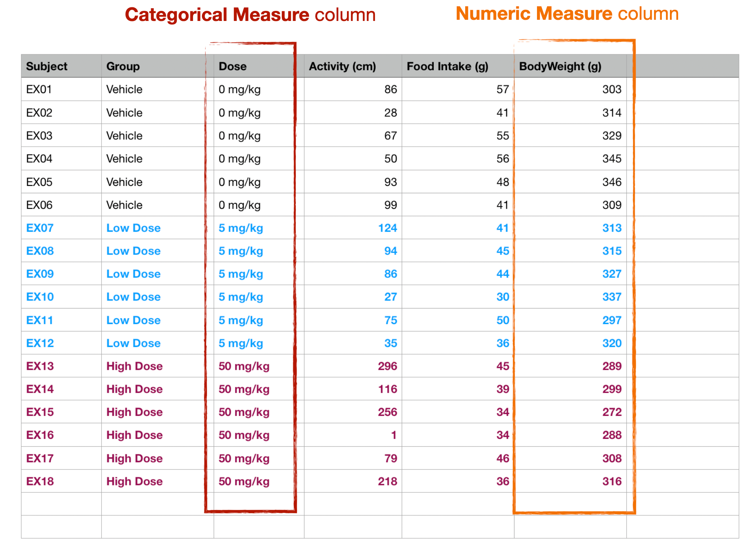Select activity value 124 in EX07 row
This screenshot has height=544, width=756.
point(353,228)
